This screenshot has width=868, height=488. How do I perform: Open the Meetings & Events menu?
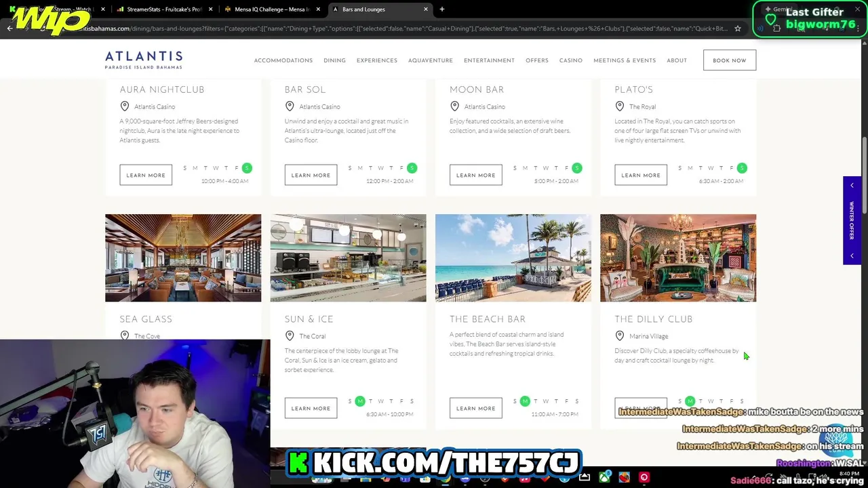coord(625,60)
